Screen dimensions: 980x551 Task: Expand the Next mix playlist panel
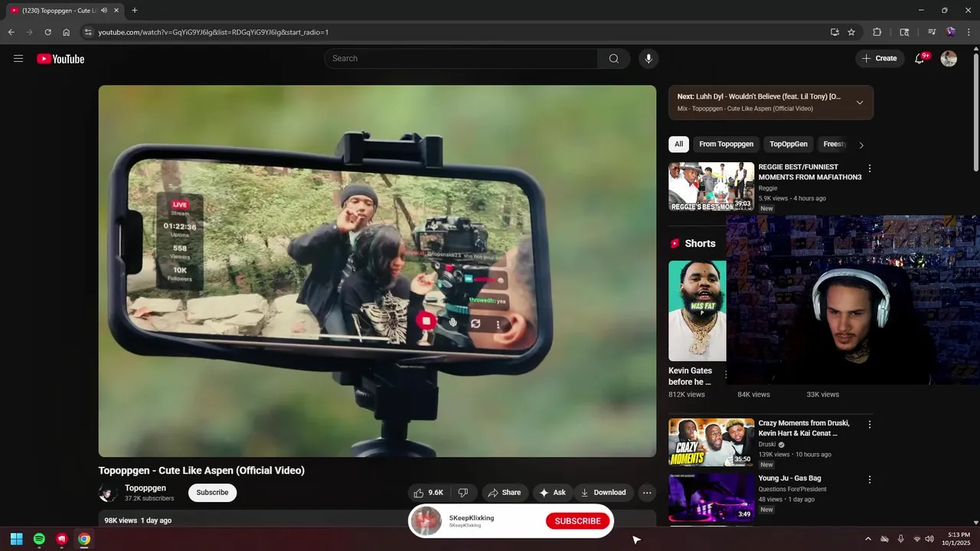pos(860,103)
